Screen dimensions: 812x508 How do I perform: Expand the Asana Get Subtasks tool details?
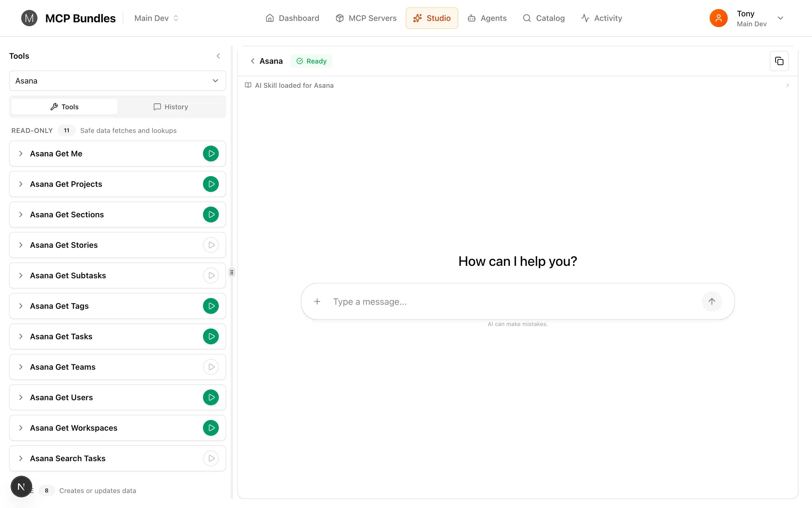tap(21, 275)
